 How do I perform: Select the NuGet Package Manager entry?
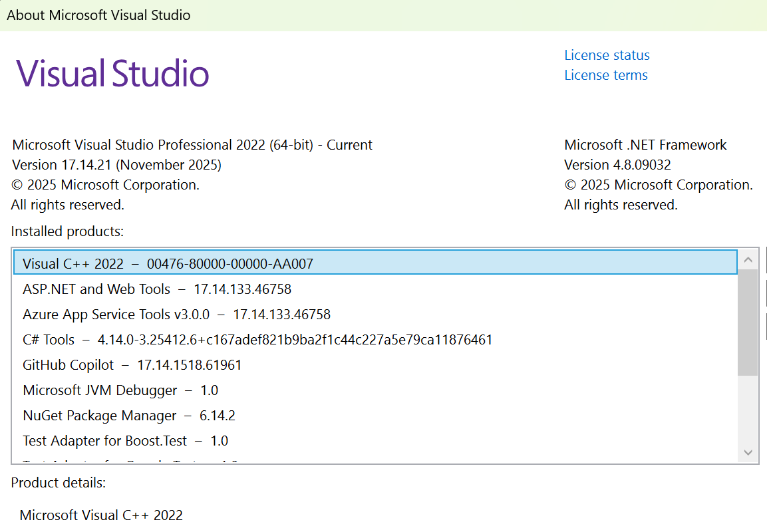coord(129,415)
